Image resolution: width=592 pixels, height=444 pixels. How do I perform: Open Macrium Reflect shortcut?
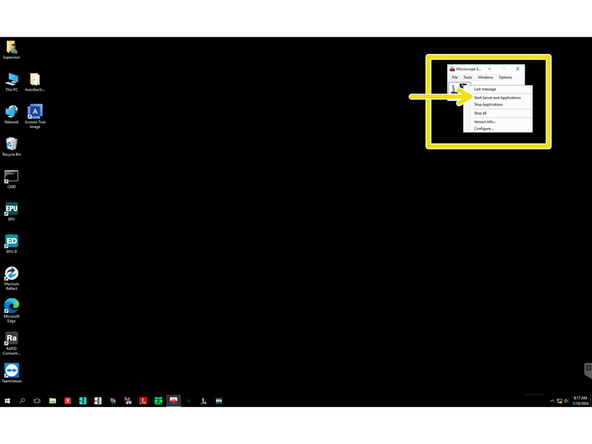pyautogui.click(x=11, y=278)
